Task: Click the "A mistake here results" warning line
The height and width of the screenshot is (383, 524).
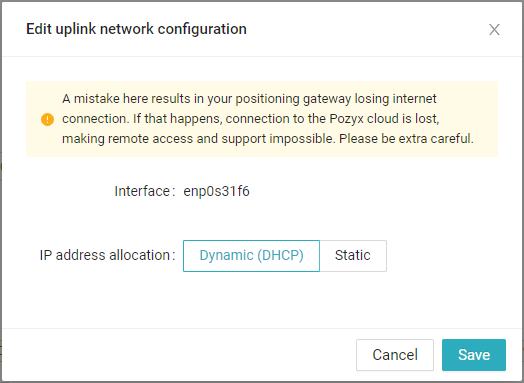Action: (126, 99)
